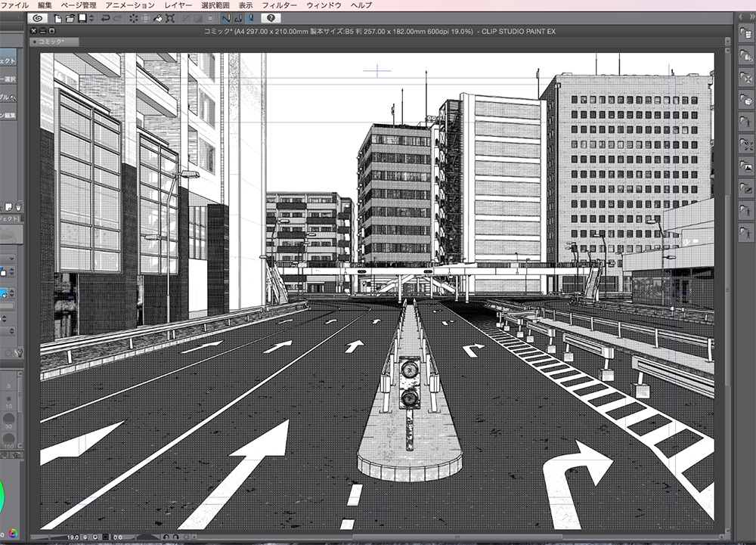Viewport: 756px width, 545px height.
Task: Switch to the コミック canvas tab
Action: pos(50,42)
